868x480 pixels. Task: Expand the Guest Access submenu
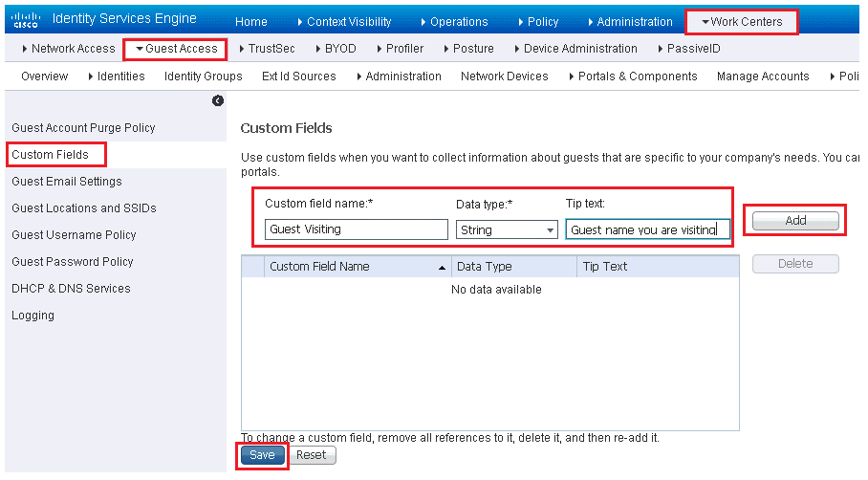177,49
